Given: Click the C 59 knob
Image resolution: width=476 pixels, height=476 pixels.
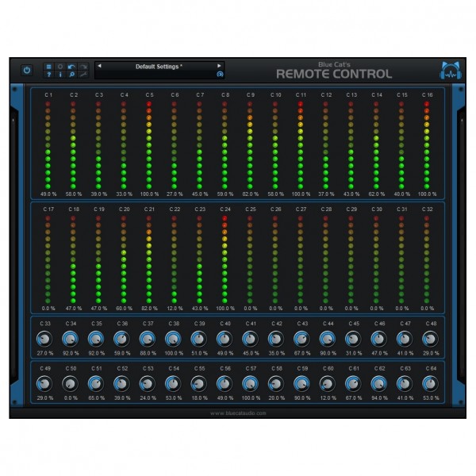Looking at the screenshot, I should 301,384.
